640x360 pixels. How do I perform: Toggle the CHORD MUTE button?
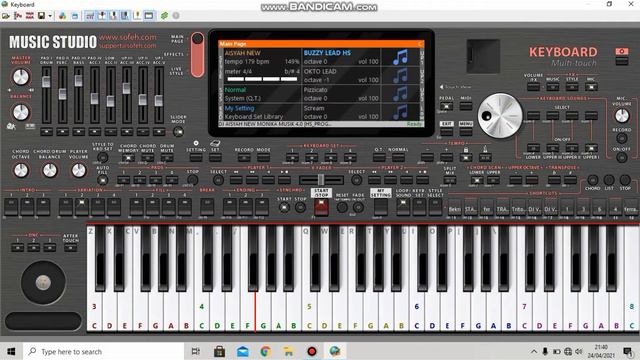pos(147,158)
